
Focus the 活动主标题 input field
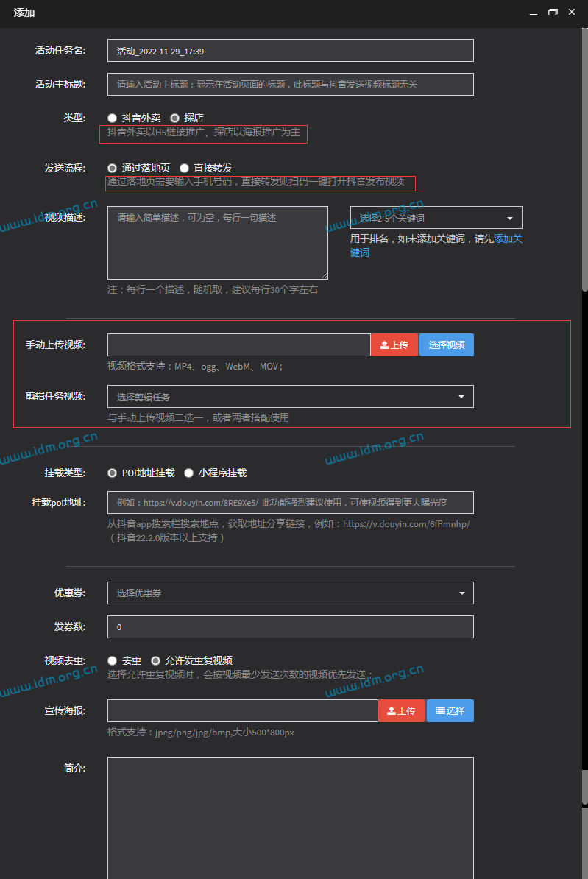point(291,84)
